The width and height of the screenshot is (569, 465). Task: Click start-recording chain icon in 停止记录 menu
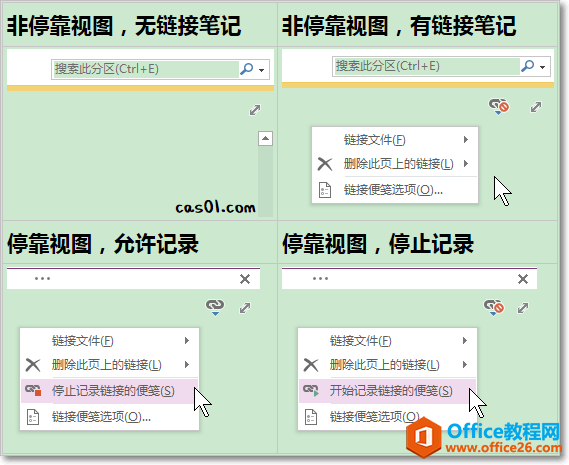(311, 391)
